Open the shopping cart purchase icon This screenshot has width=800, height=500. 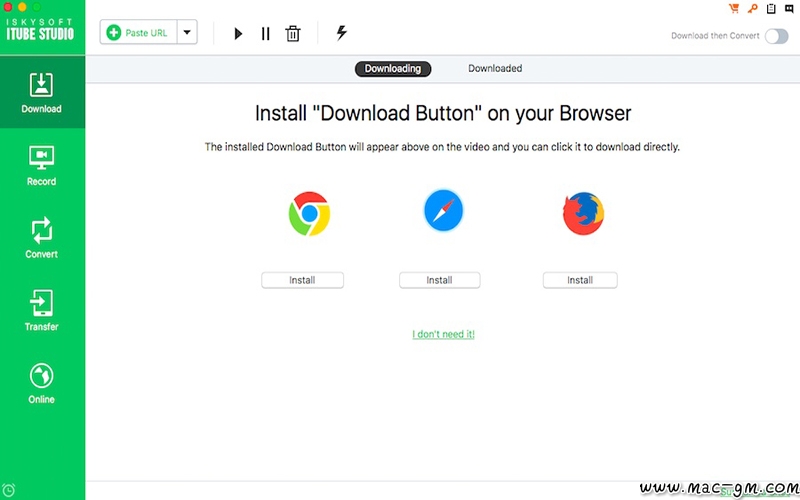pos(734,8)
